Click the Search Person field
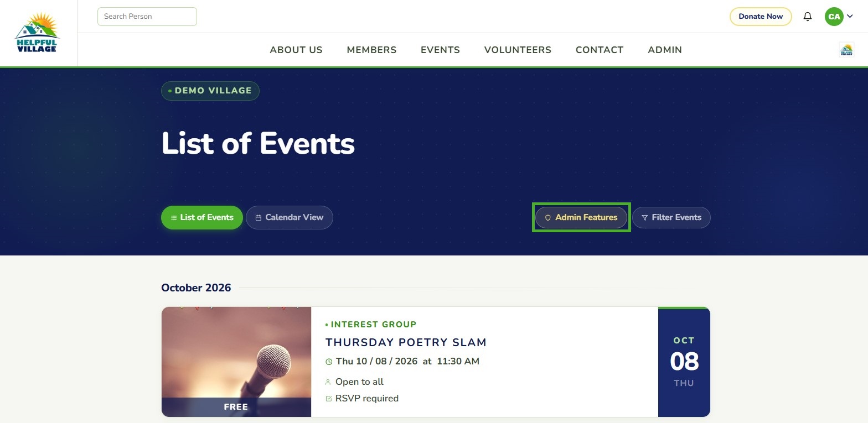The height and width of the screenshot is (423, 868). click(147, 17)
